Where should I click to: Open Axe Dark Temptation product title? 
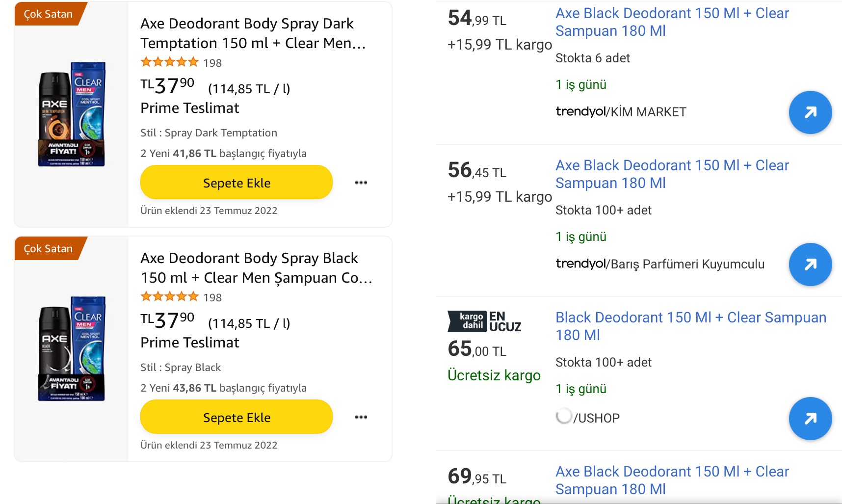click(x=253, y=33)
